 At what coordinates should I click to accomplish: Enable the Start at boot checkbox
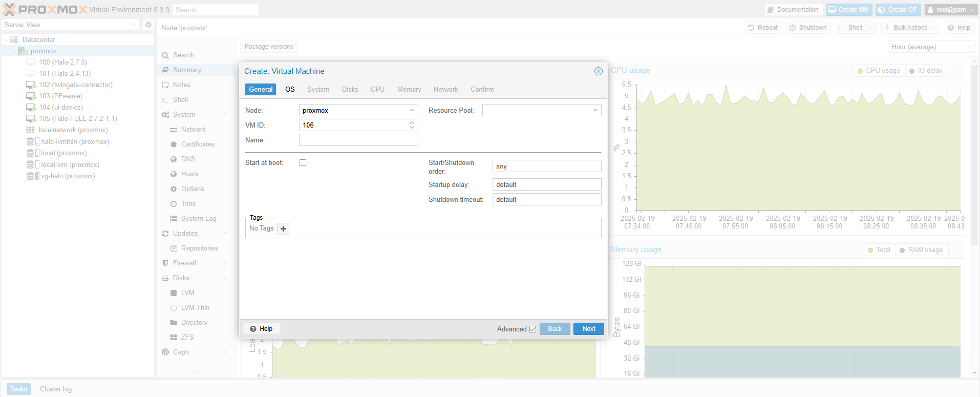(x=303, y=163)
